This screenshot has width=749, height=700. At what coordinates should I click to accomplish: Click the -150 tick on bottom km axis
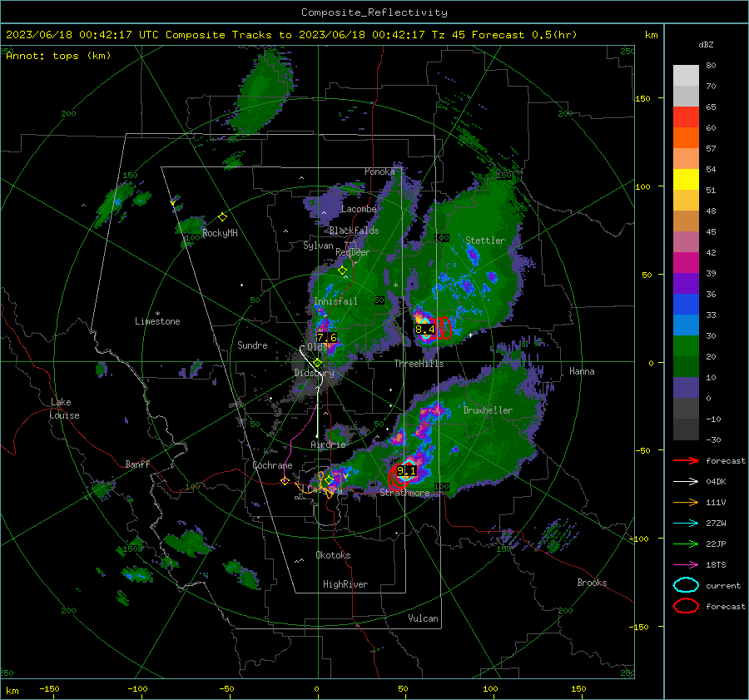(x=49, y=688)
